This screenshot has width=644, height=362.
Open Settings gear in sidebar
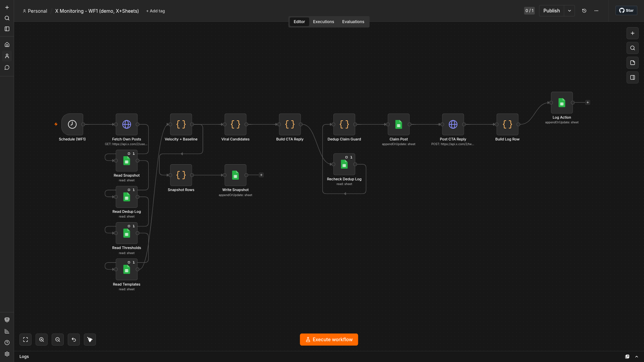(7, 354)
